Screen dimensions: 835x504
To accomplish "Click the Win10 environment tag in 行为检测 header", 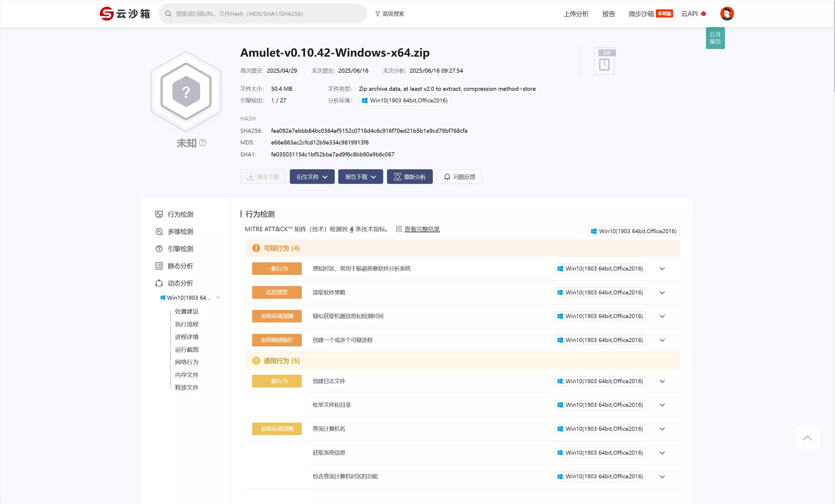I will (634, 231).
